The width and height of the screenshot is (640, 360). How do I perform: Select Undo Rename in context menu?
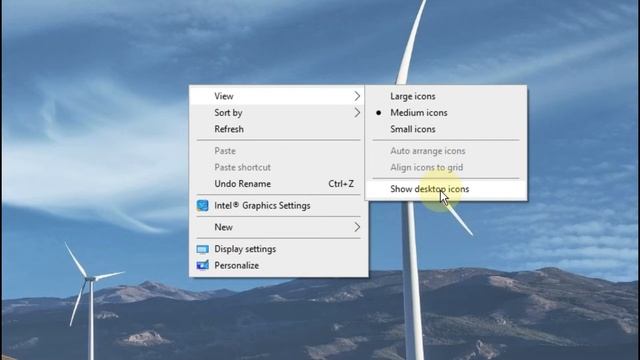point(278,184)
